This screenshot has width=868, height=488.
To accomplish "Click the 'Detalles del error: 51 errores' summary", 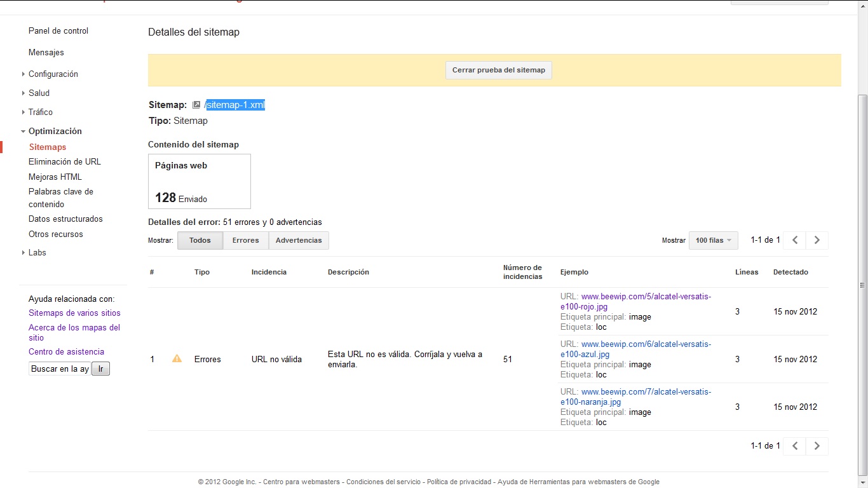I will coord(235,222).
